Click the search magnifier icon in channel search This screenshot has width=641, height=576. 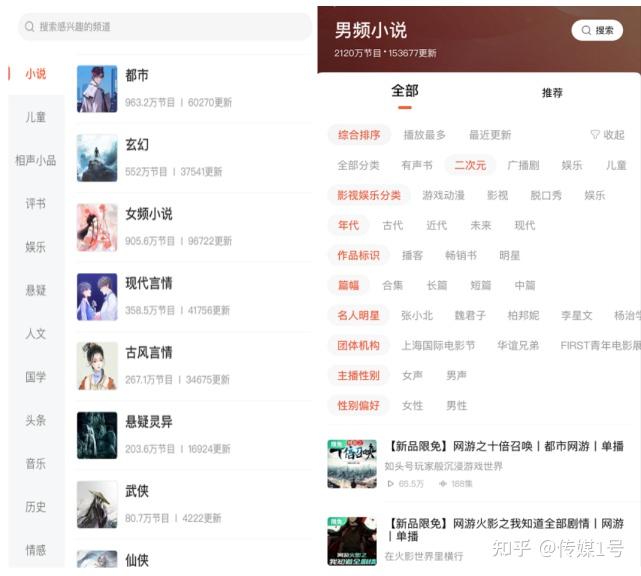tap(29, 27)
